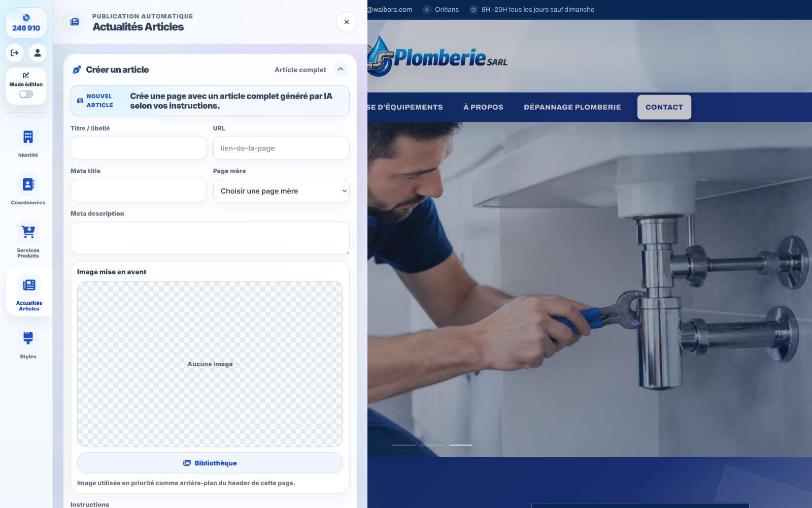The width and height of the screenshot is (812, 508).
Task: Open the À PROPOS menu item
Action: (483, 107)
